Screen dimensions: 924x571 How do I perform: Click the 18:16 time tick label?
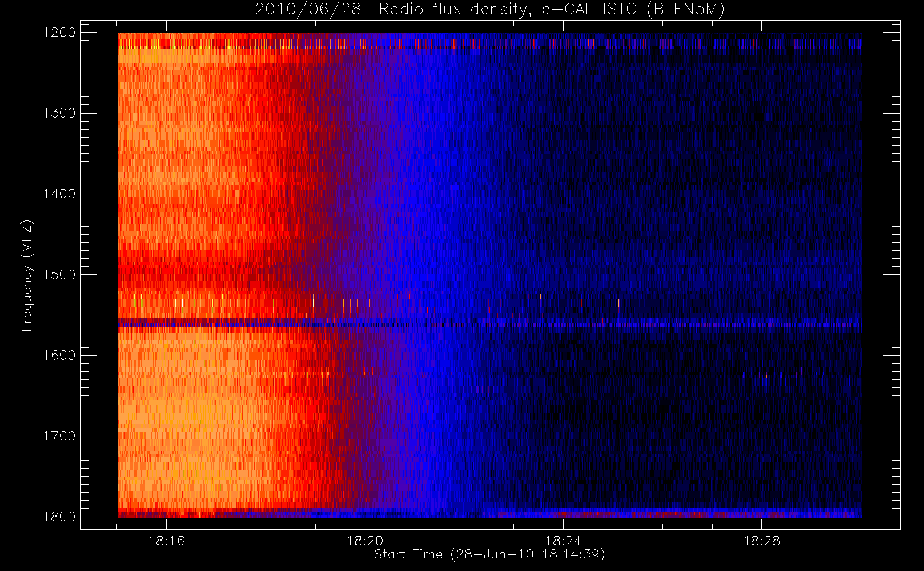(167, 541)
